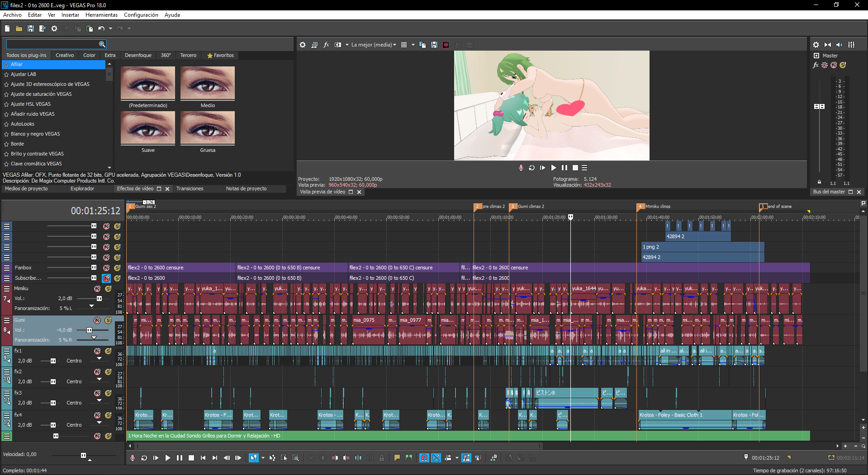Open Configuración menu
The image size is (868, 475).
tap(141, 15)
